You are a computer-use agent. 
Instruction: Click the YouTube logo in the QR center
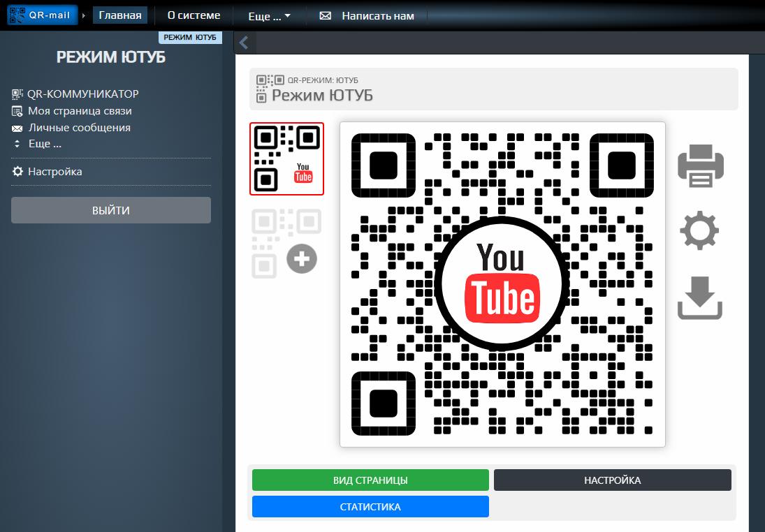[x=502, y=283]
